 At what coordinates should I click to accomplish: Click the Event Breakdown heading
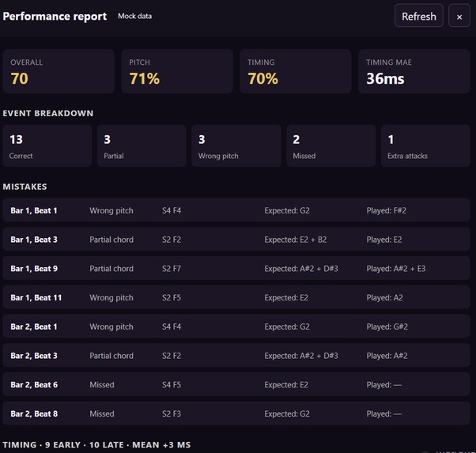click(x=48, y=113)
